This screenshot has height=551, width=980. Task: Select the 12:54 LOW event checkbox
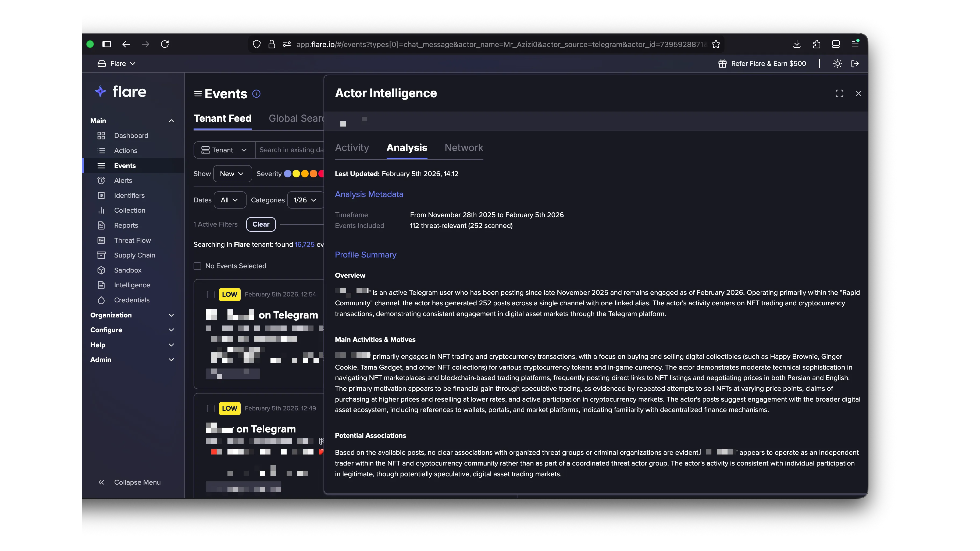pos(210,295)
